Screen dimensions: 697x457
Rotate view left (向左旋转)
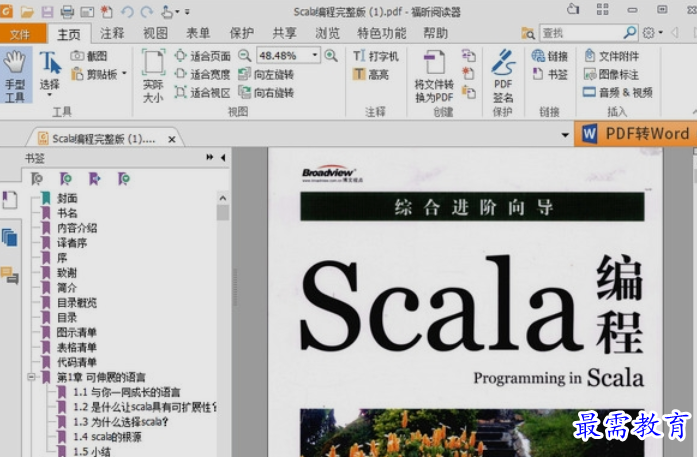coord(266,74)
